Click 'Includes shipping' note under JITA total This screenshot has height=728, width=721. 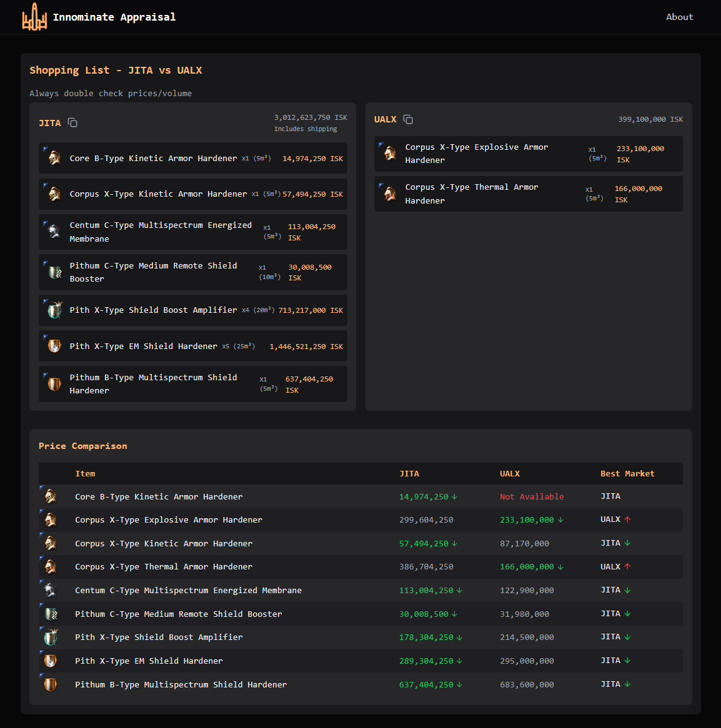tap(306, 129)
